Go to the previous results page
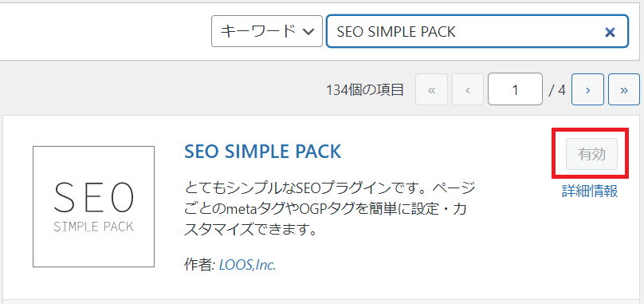The image size is (644, 304). 468,89
